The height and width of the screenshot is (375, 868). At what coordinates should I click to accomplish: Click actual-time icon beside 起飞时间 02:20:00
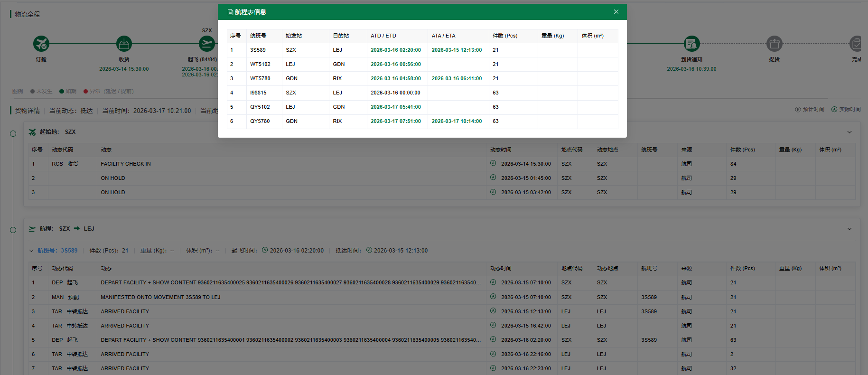pyautogui.click(x=265, y=250)
